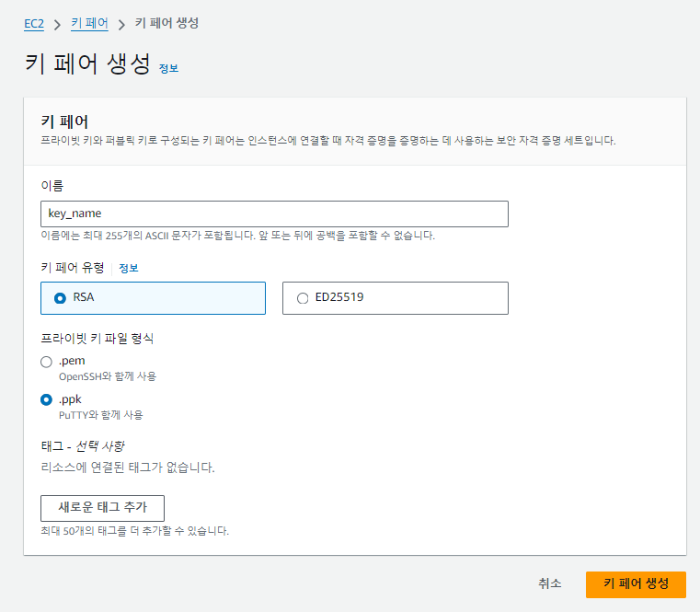Click the orange 키 페어 생성 button
This screenshot has height=612, width=700.
pyautogui.click(x=636, y=584)
